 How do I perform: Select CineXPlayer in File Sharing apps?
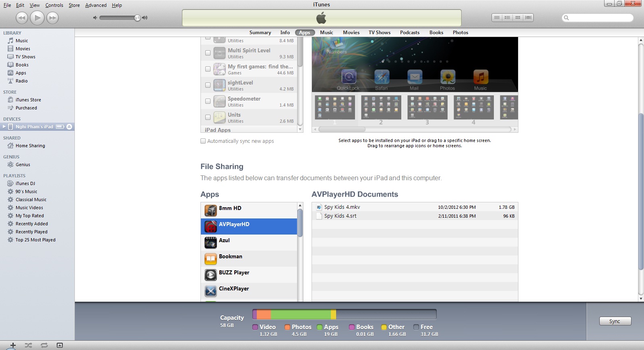click(x=249, y=291)
